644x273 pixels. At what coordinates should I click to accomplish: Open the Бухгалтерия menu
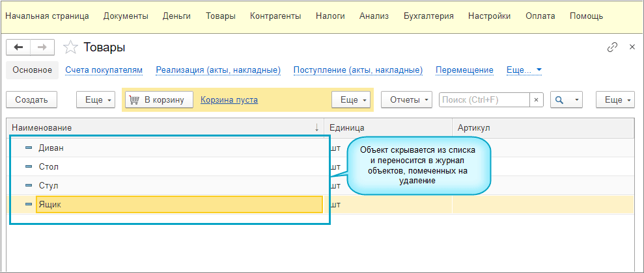pyautogui.click(x=428, y=16)
